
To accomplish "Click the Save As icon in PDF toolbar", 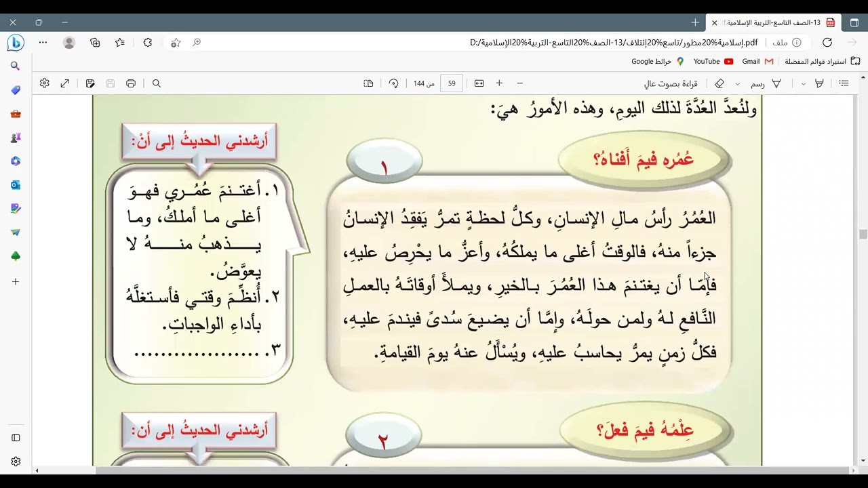I will pos(90,83).
